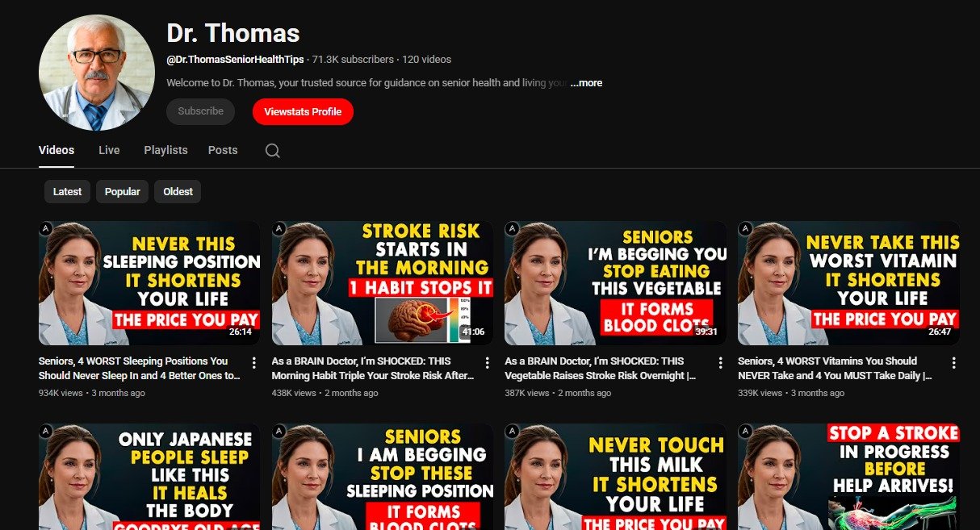Open the 4 WORST Sleeping Positions video title

pos(139,368)
